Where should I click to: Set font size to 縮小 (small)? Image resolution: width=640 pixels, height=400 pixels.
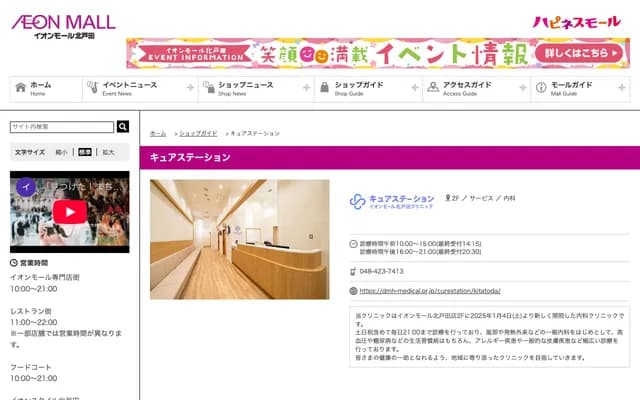(62, 152)
